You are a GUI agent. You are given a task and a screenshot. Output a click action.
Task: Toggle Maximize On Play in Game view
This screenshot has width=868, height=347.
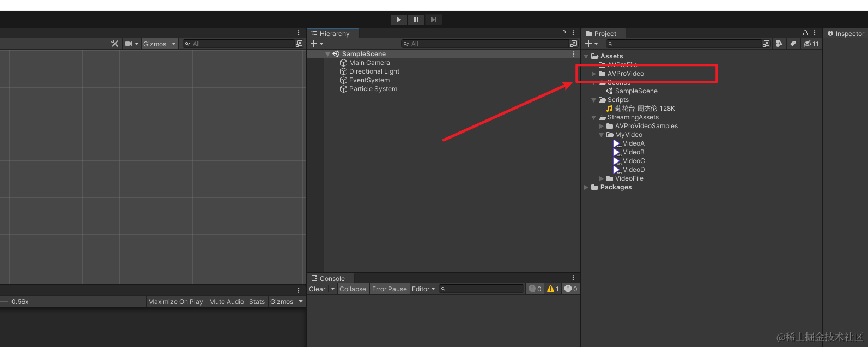pyautogui.click(x=175, y=302)
